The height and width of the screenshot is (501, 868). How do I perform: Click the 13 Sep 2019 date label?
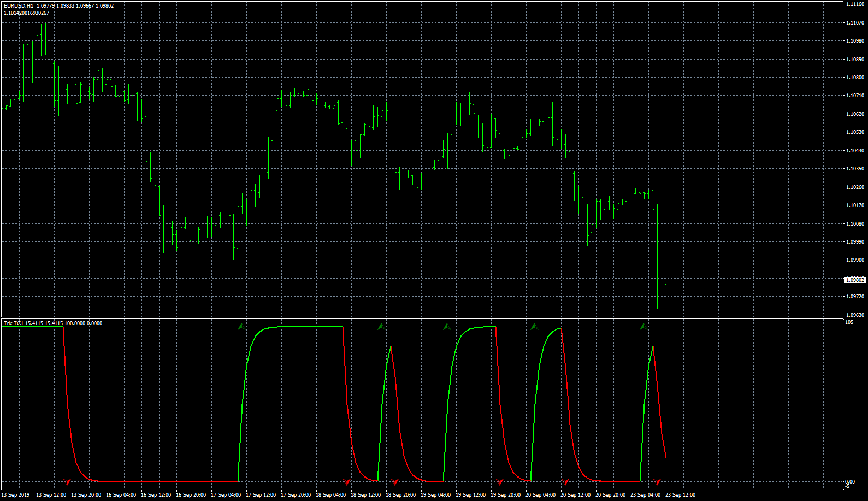[16, 495]
